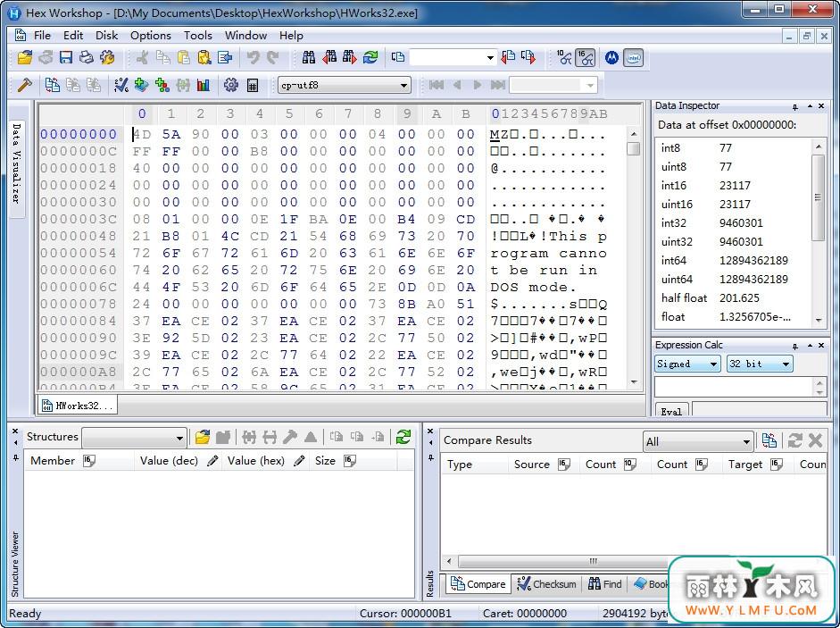Switch to the Checksum results tab

tap(546, 584)
